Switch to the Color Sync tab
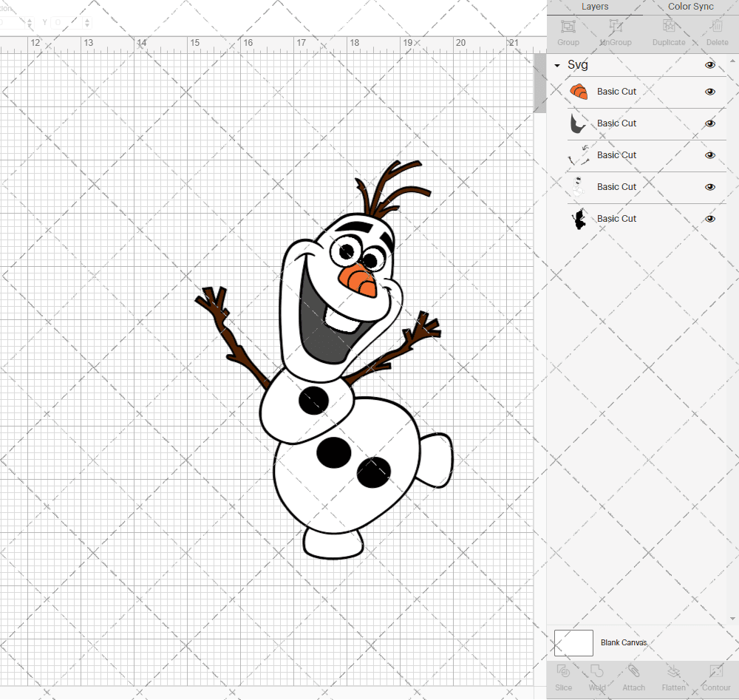This screenshot has width=739, height=700. (690, 7)
